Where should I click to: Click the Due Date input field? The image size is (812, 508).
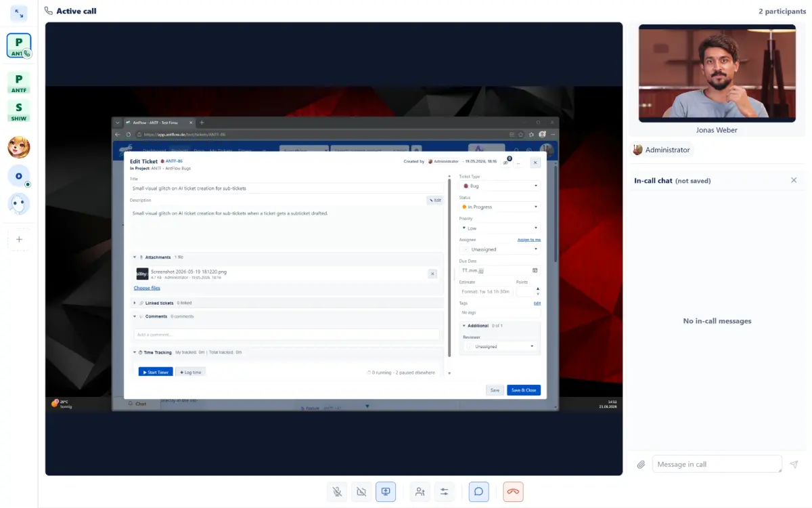pyautogui.click(x=500, y=270)
